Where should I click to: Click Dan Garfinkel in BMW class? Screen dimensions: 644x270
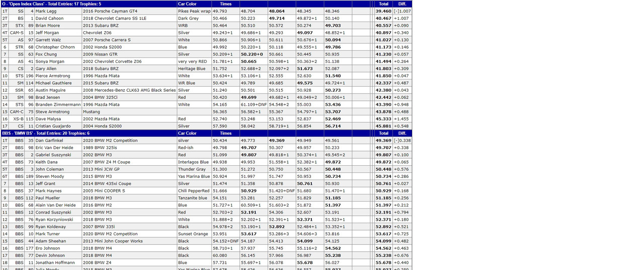49,141
